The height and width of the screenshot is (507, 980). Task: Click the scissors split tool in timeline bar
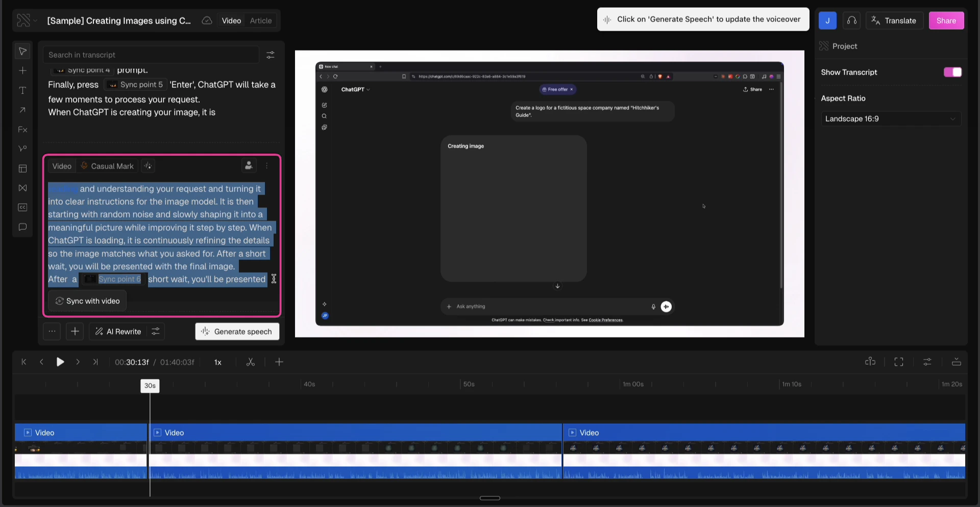tap(251, 362)
